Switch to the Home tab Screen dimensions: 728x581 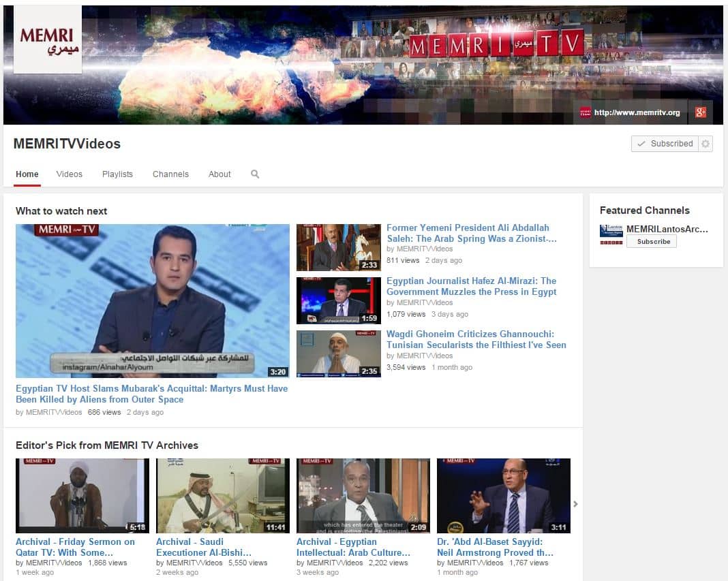[27, 174]
